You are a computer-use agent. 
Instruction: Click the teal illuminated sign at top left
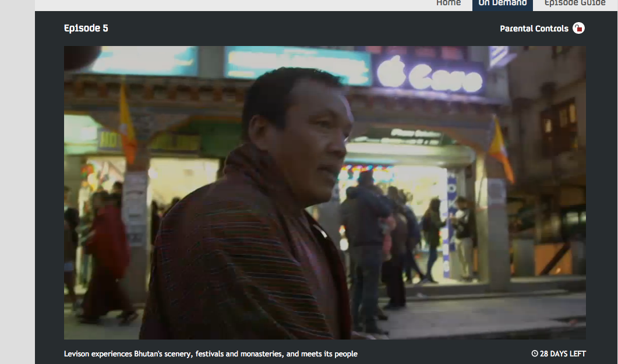(146, 60)
